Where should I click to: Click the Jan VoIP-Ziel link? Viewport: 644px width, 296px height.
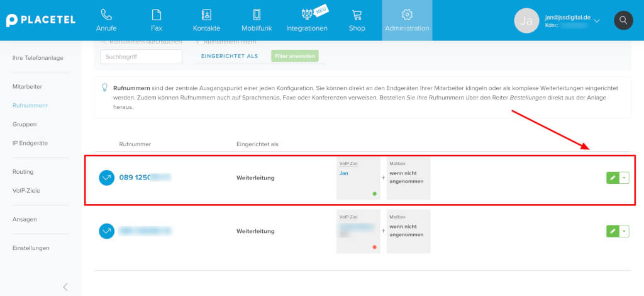pos(344,173)
